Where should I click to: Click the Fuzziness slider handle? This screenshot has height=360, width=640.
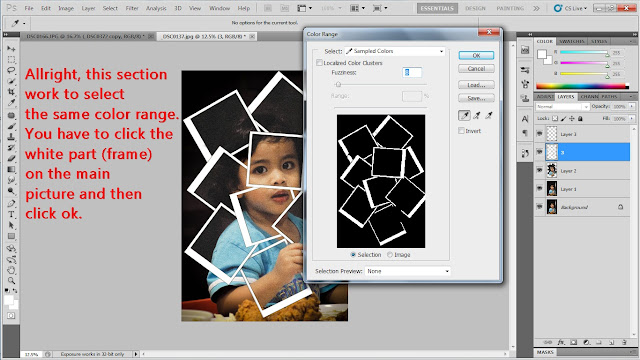point(338,84)
